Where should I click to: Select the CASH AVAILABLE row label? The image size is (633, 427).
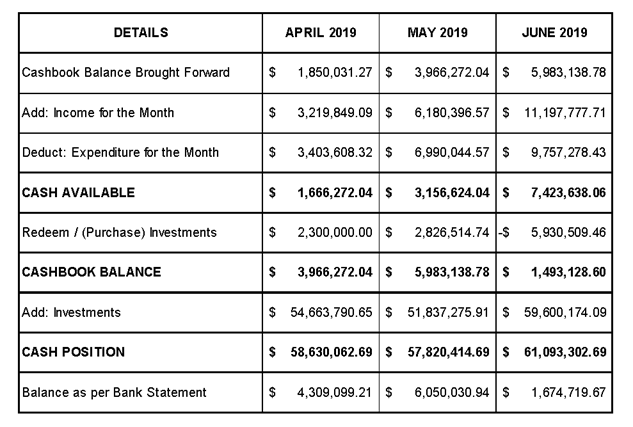tap(78, 192)
